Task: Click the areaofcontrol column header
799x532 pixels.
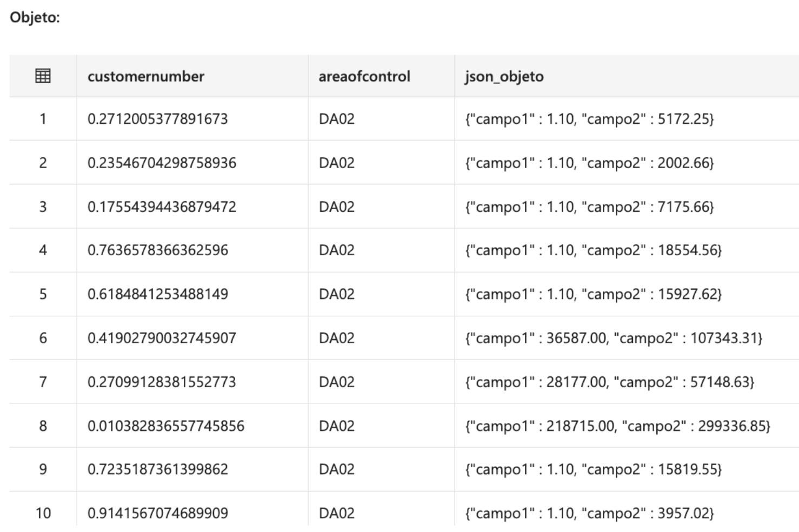Action: tap(364, 76)
